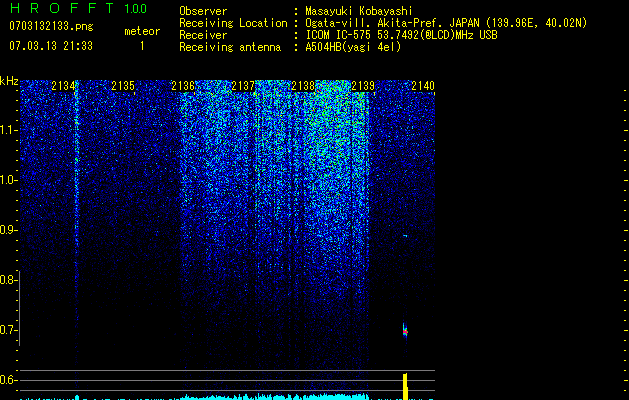The image size is (629, 400).
Task: Click the 0.6 kHz axis label
Action: coord(8,380)
